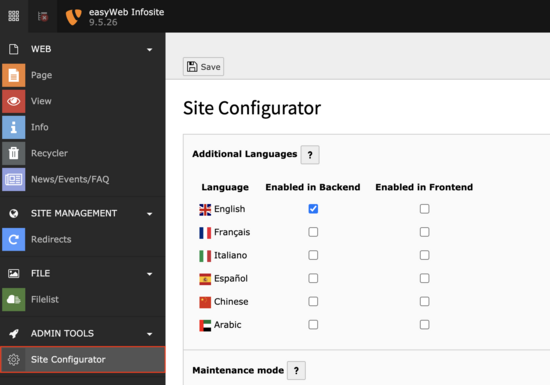Click the Admin Tools rocket icon
The height and width of the screenshot is (385, 550).
pyautogui.click(x=14, y=333)
